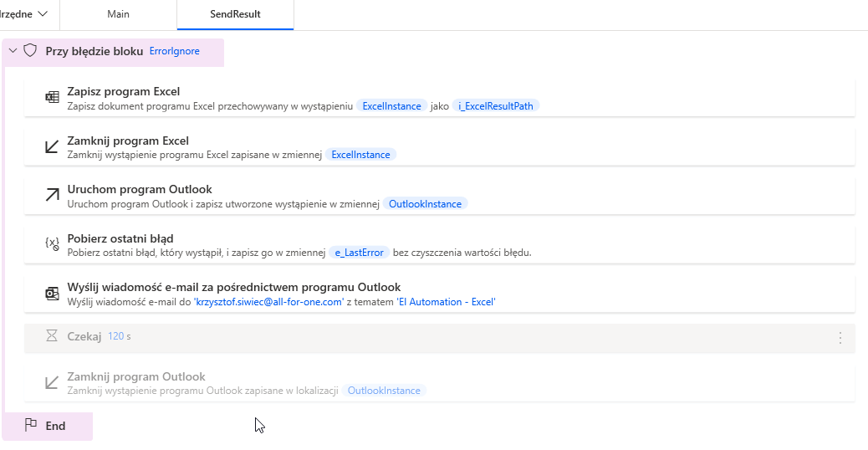The height and width of the screenshot is (450, 868).
Task: Click the 120 s wait duration value
Action: point(119,336)
